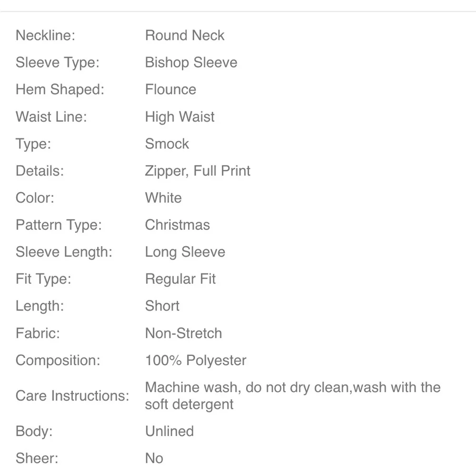476x476 pixels.
Task: Click the "Zipper, Full Print" details text
Action: pos(198,171)
